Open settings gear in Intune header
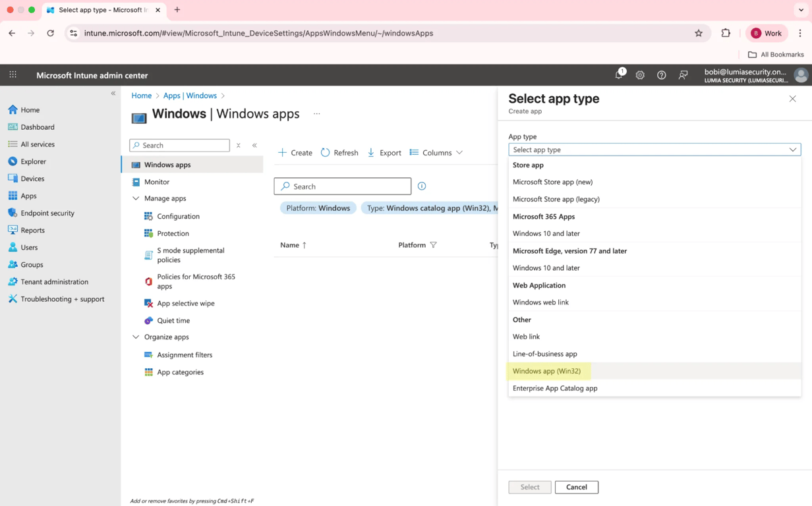Viewport: 812px width, 506px height. click(x=640, y=75)
